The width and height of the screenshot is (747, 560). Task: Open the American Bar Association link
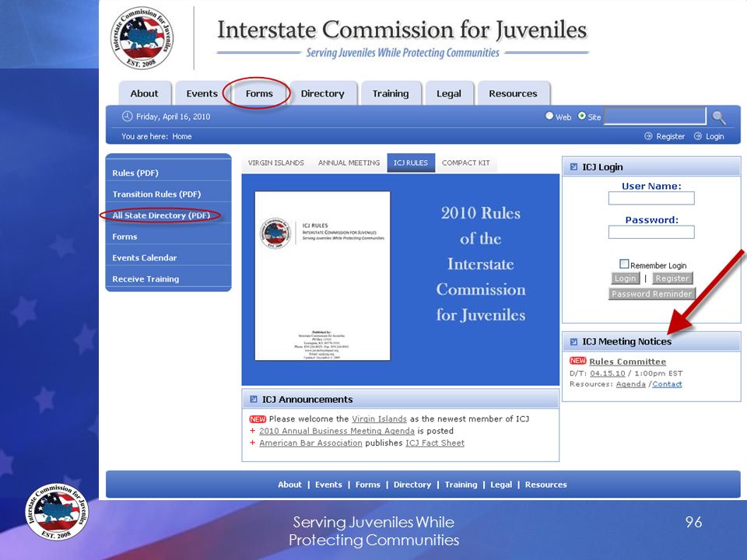310,443
